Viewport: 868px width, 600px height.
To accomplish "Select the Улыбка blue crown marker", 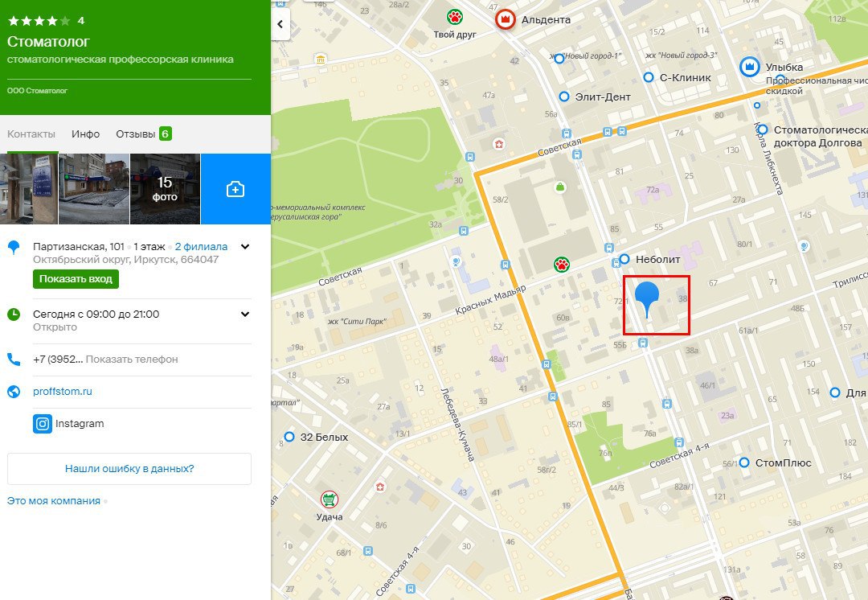I will 750,67.
